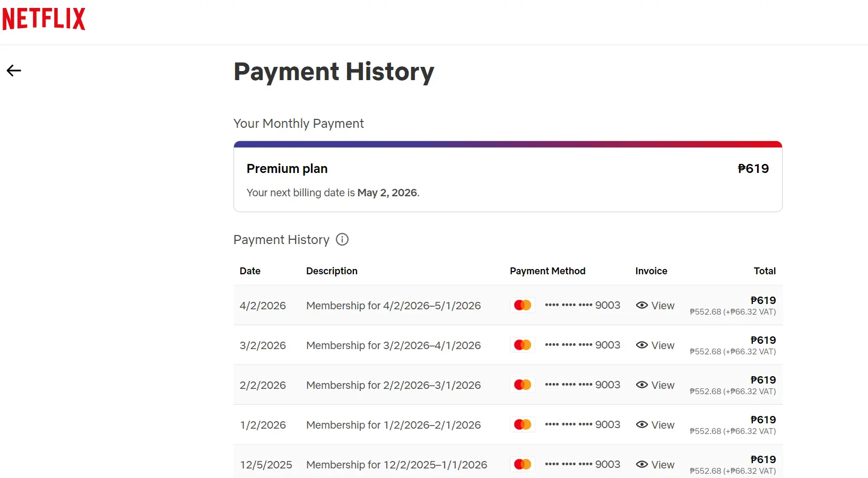Click Mastercard icon in 1/2/2026 row
868x478 pixels.
click(x=523, y=424)
